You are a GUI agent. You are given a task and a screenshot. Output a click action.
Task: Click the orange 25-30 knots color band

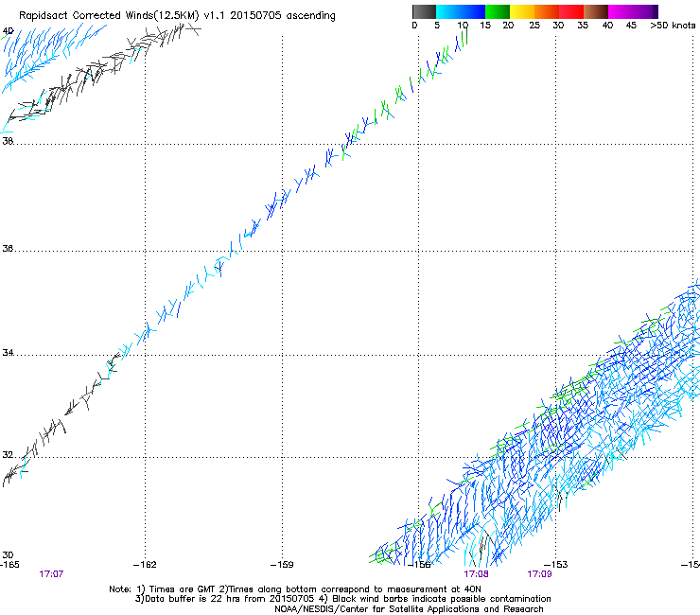(547, 11)
